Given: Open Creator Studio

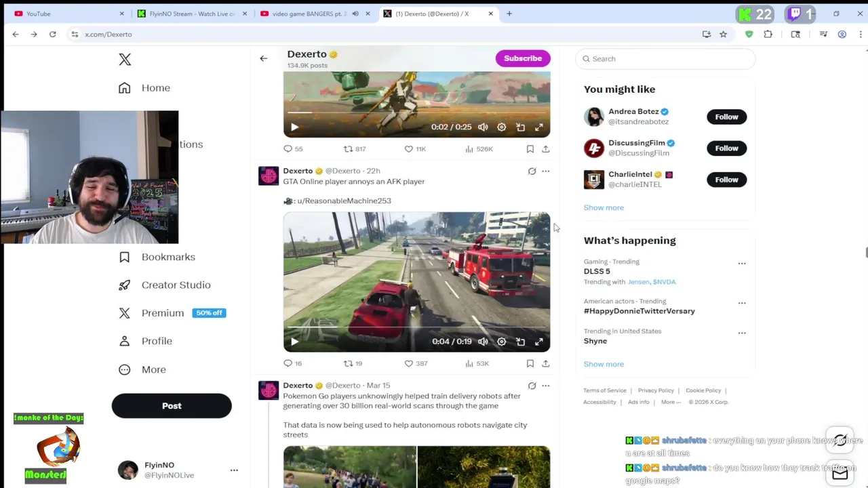Looking at the screenshot, I should 165,285.
